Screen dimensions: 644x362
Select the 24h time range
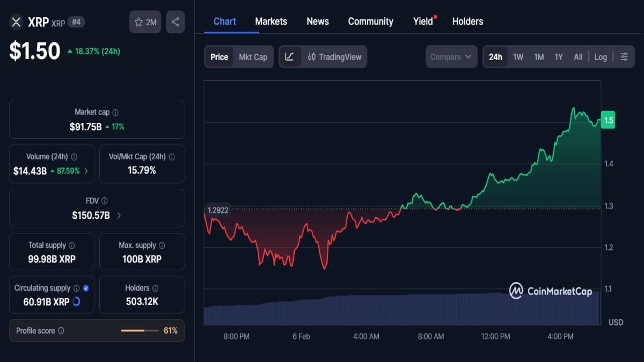(495, 57)
